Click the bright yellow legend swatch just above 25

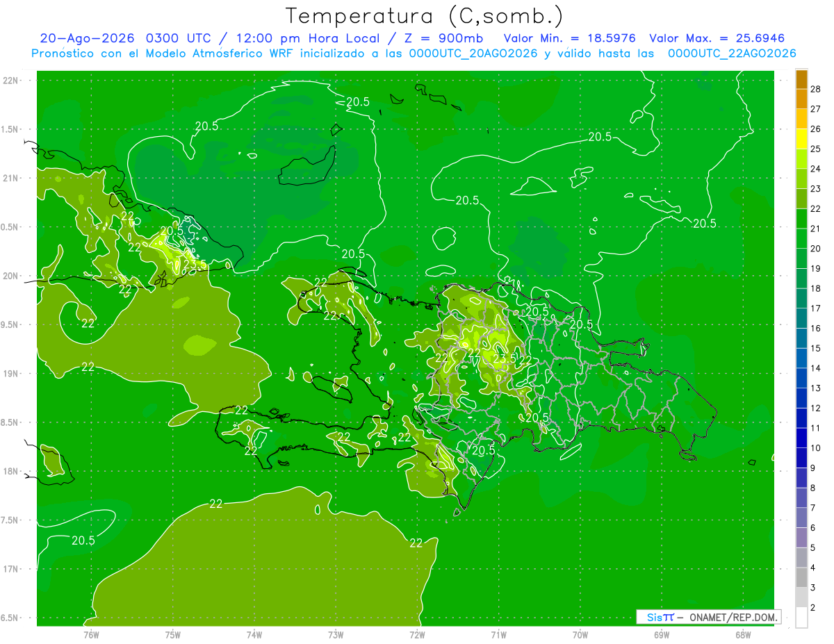coord(801,139)
